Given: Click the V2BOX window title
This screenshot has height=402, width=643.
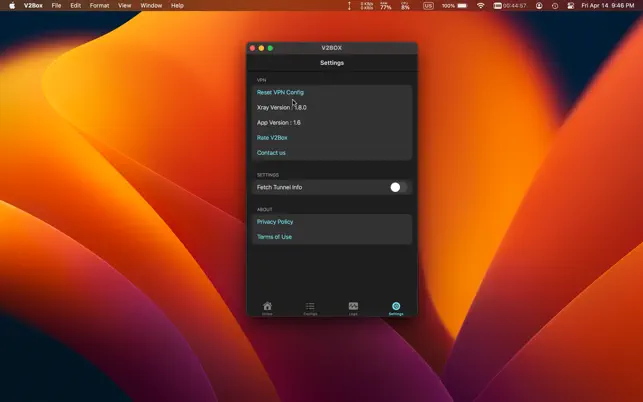Looking at the screenshot, I should coord(332,48).
